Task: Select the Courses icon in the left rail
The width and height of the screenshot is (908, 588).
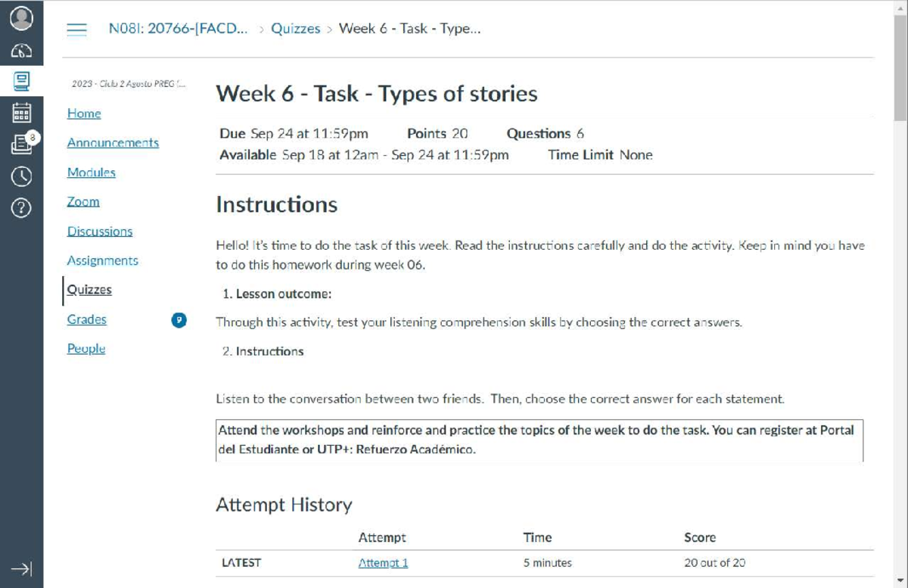Action: click(x=22, y=83)
